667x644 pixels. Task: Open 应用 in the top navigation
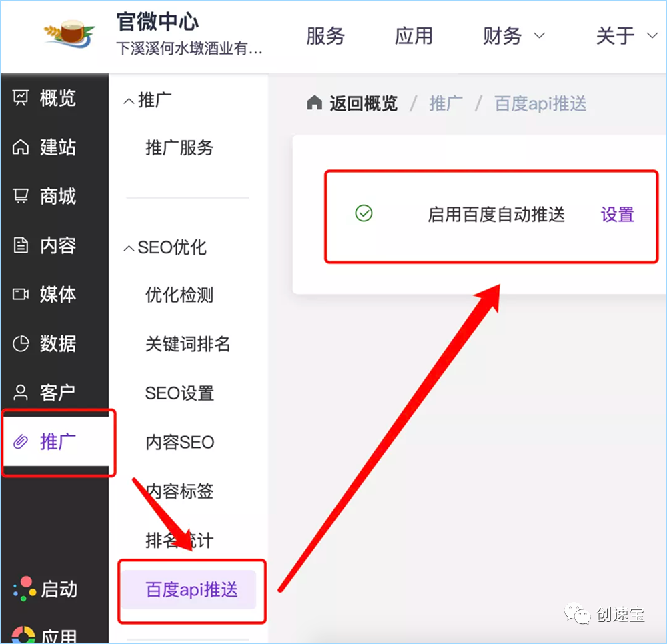(x=414, y=36)
